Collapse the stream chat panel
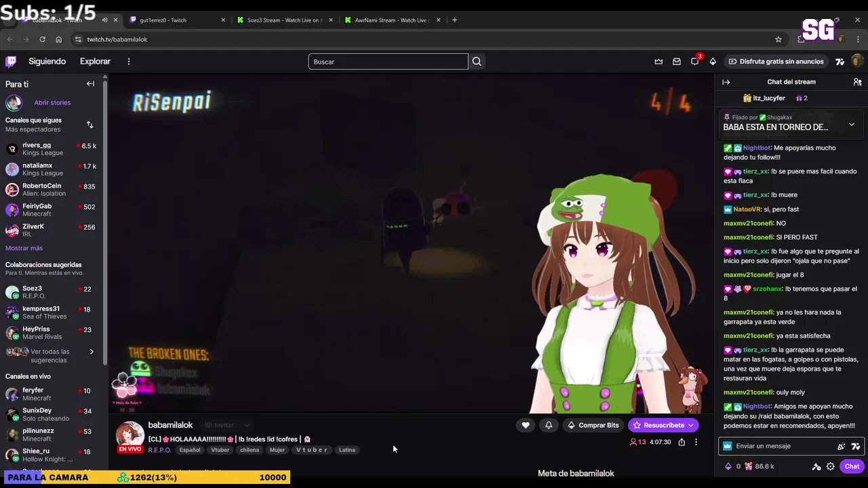The image size is (868, 488). (726, 82)
